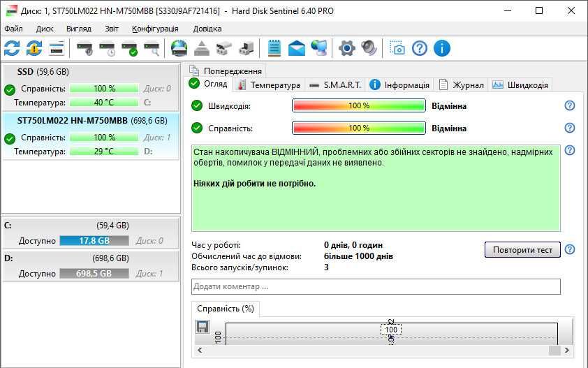Screen dimensions: 588x368
Task: Select the ST750LM022 HN-M750MBB disk entry
Action: (x=91, y=135)
